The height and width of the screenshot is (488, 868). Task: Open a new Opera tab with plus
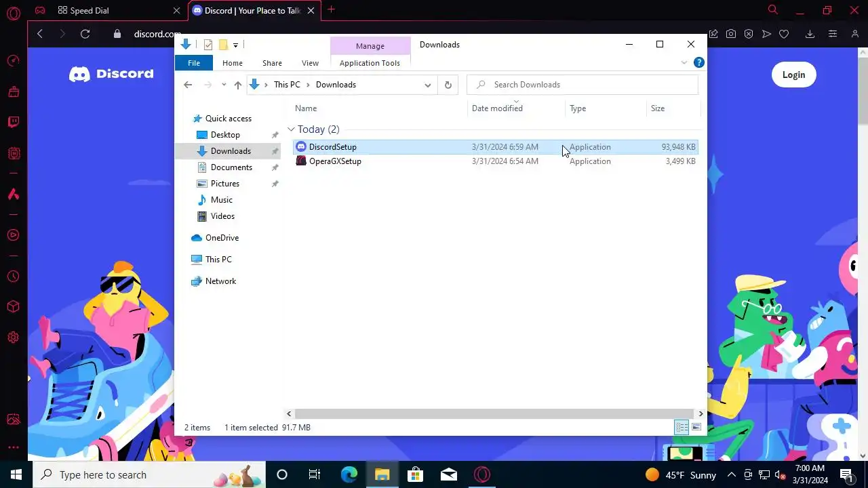tap(331, 9)
